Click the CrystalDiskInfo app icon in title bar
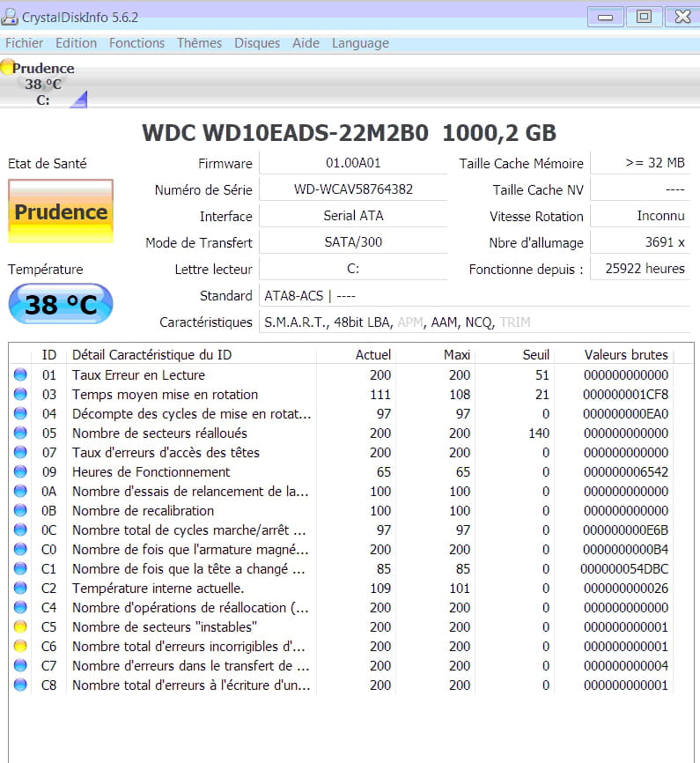 [x=11, y=17]
